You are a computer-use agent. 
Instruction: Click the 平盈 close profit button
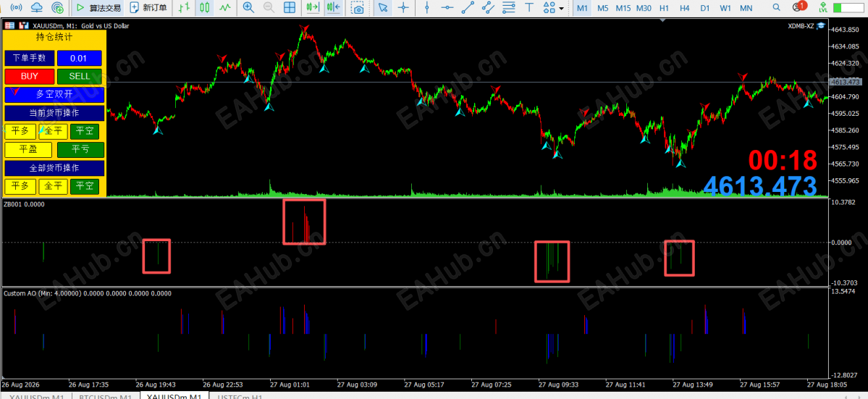point(28,149)
